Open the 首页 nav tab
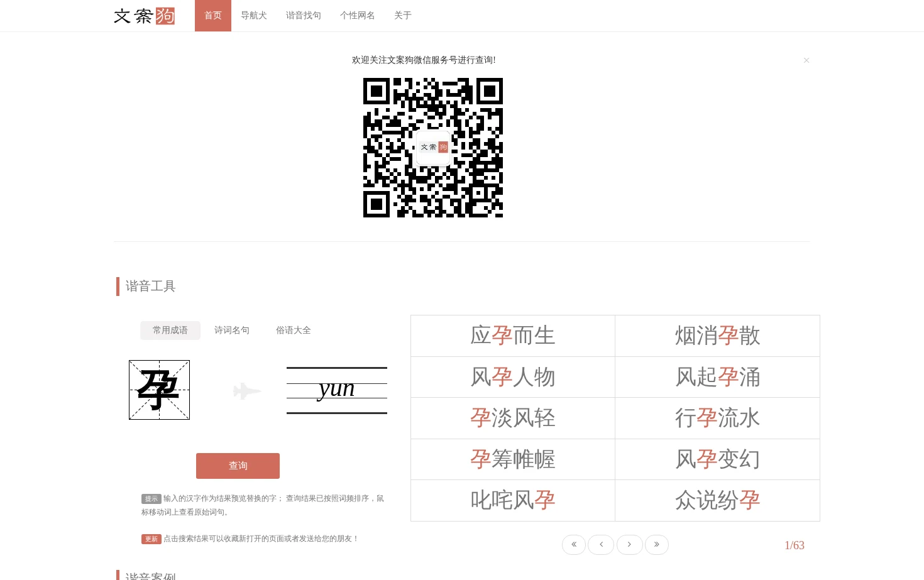The height and width of the screenshot is (580, 924). point(213,16)
